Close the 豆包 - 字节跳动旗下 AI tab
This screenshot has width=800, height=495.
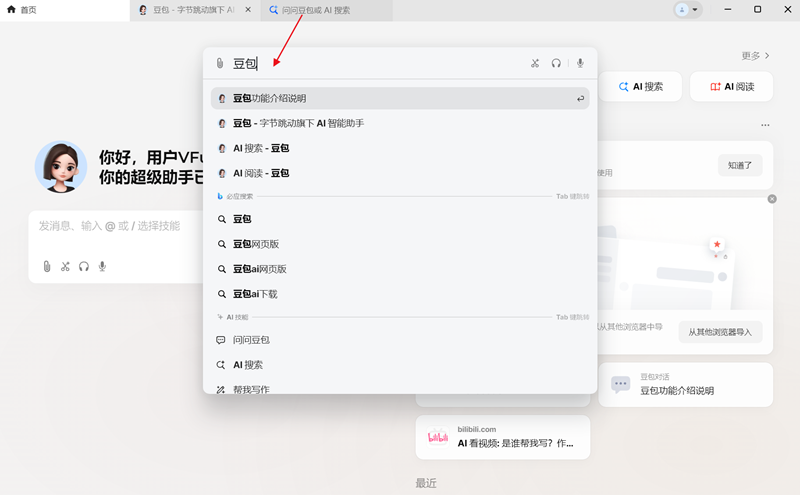click(248, 10)
